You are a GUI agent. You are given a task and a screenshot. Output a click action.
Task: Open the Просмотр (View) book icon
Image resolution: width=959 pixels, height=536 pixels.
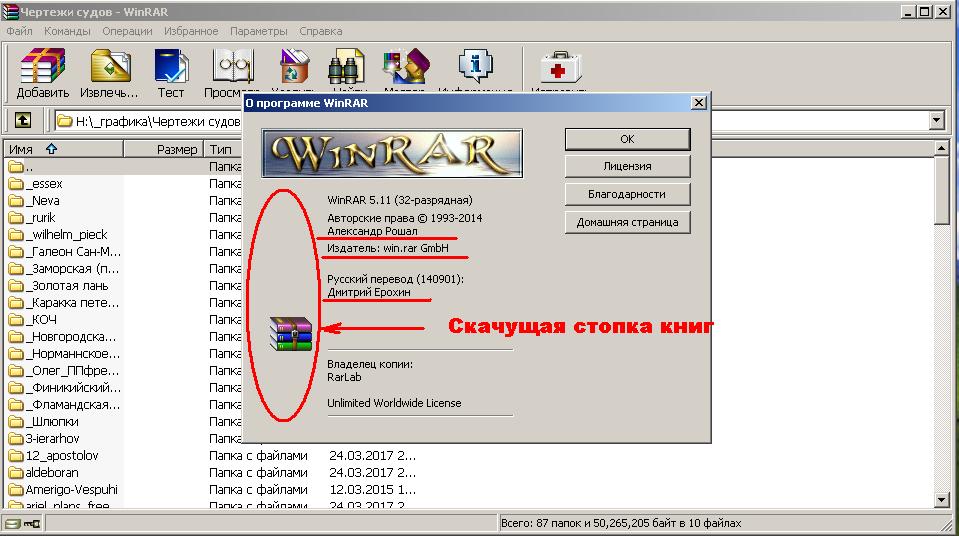tap(232, 70)
